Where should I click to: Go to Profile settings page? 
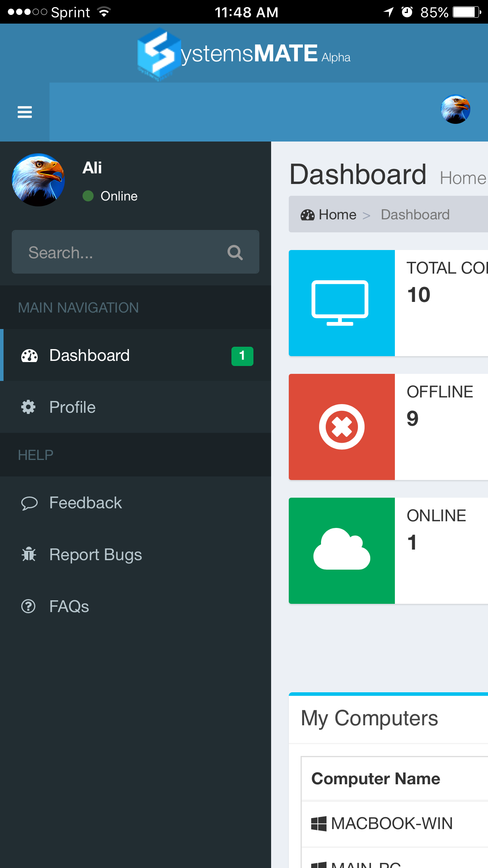pos(136,407)
